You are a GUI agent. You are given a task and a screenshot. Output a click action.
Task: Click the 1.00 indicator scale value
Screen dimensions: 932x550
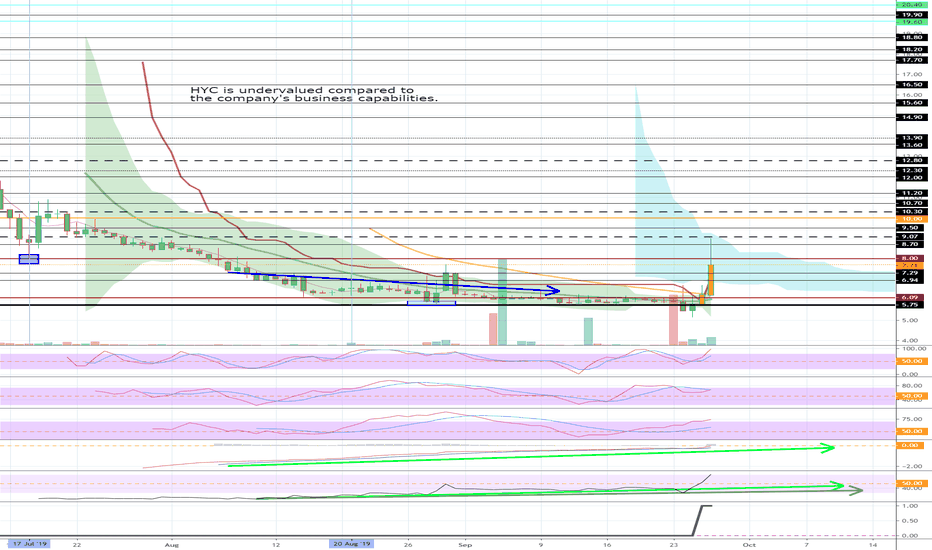pyautogui.click(x=912, y=506)
